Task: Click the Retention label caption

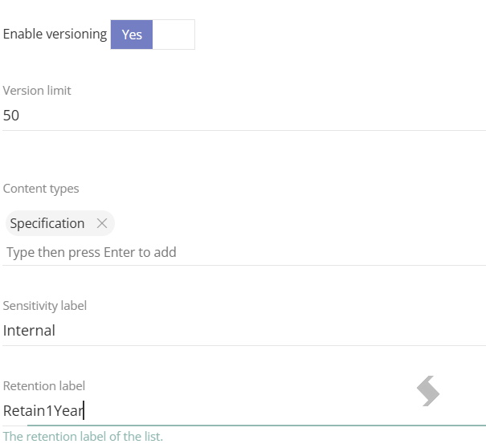Action: pyautogui.click(x=43, y=385)
